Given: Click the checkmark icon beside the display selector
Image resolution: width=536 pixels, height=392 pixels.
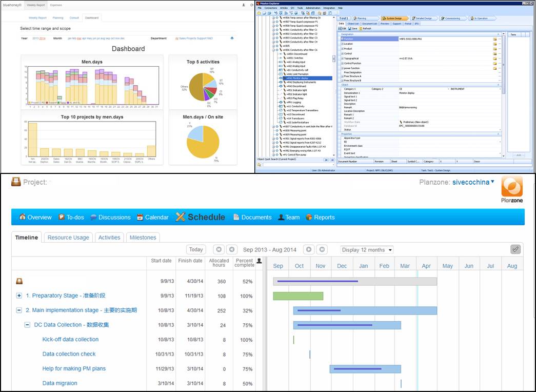Looking at the screenshot, I should click(x=515, y=249).
